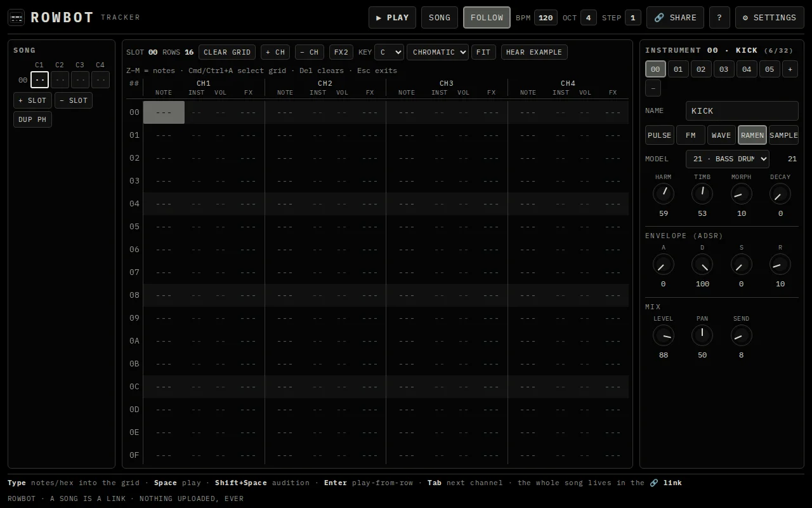Click the TIMB knob
This screenshot has width=812, height=508.
click(702, 194)
